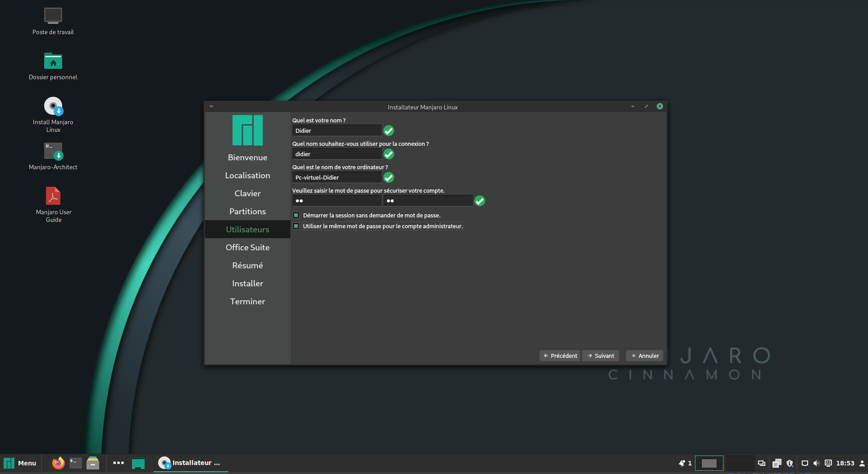Open the volume control in the tray
Screen dimensions: 868x474
pos(816,463)
